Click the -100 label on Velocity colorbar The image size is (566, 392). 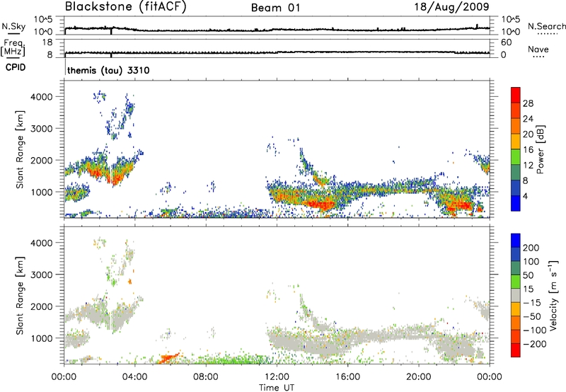coord(535,330)
